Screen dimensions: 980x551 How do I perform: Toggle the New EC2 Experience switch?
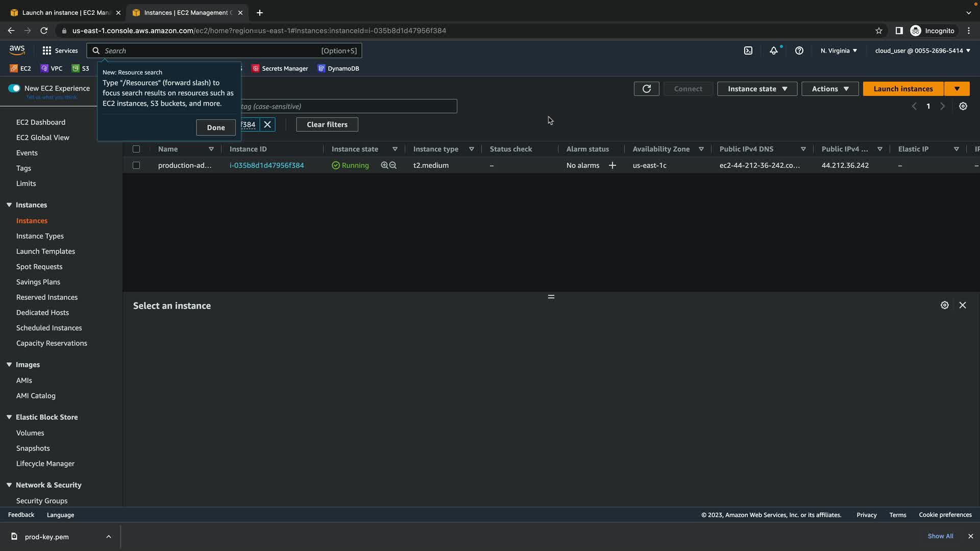point(14,88)
